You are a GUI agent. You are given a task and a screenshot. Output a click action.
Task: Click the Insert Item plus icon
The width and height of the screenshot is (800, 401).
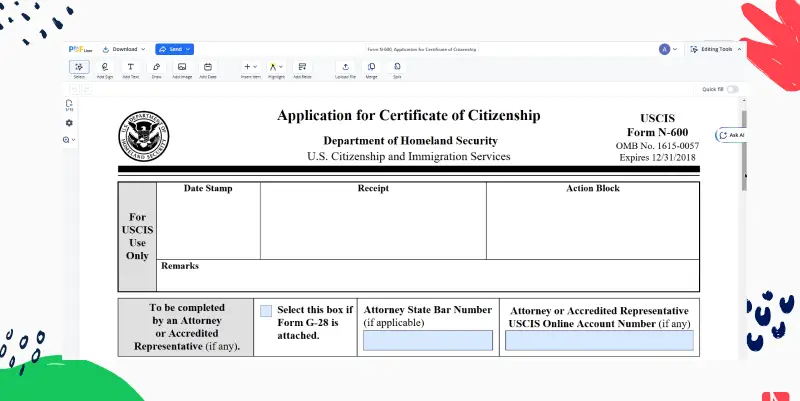pyautogui.click(x=247, y=67)
